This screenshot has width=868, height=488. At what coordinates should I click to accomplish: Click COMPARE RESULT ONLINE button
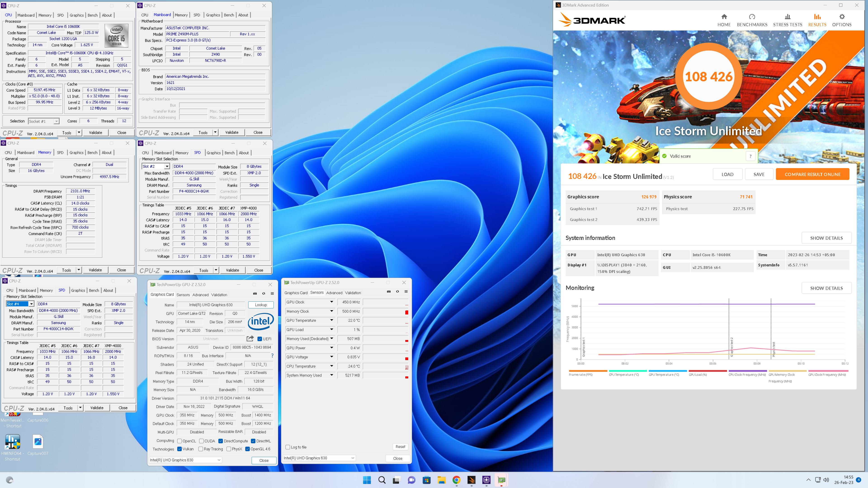[x=812, y=174]
